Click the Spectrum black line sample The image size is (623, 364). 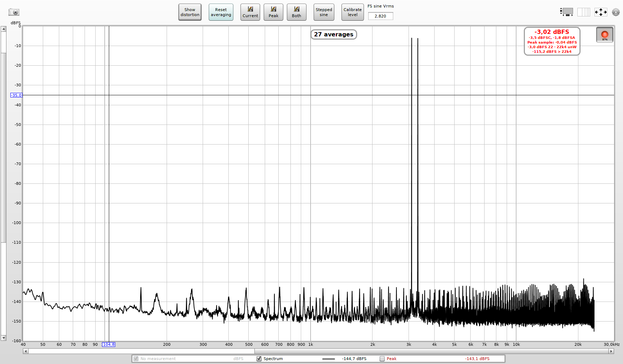[328, 359]
